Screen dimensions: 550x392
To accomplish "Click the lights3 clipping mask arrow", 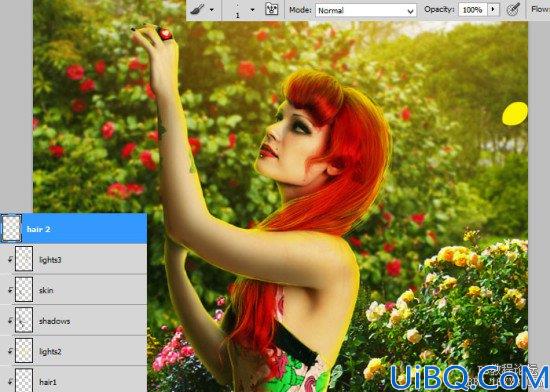I will point(10,260).
